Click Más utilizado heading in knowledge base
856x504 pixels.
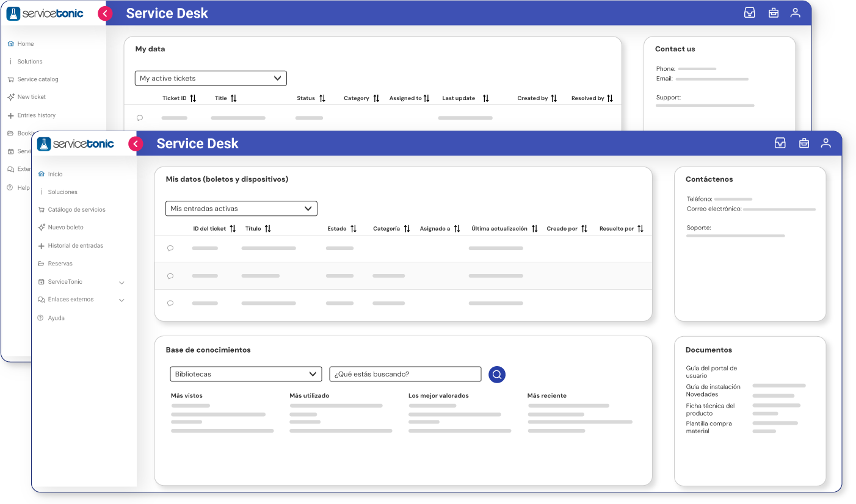(x=310, y=396)
